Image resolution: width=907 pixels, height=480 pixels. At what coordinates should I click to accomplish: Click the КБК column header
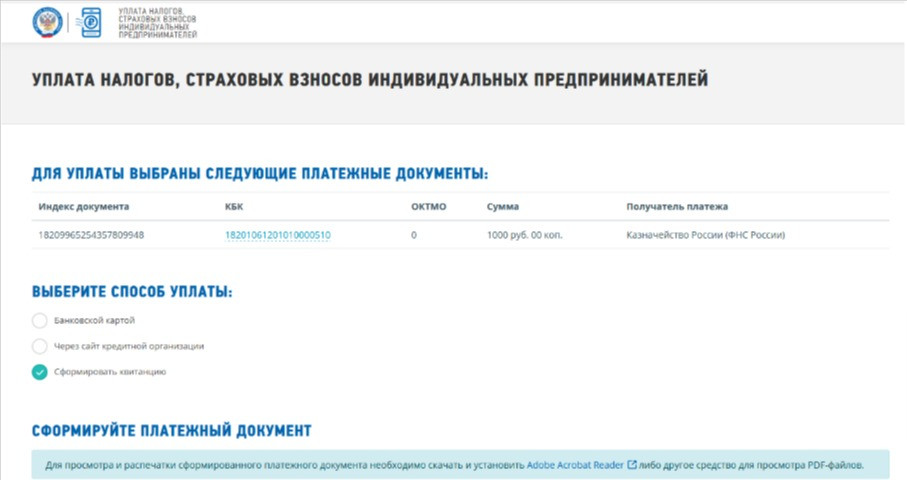click(234, 206)
